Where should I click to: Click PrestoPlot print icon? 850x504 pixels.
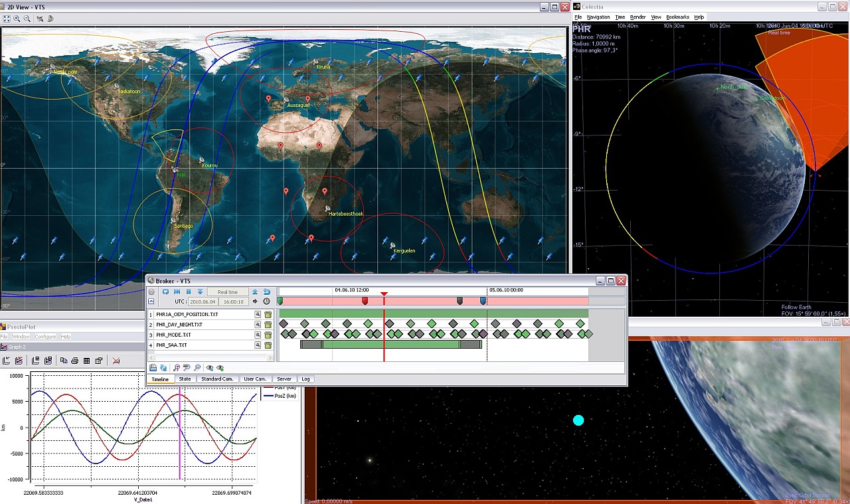tap(74, 361)
